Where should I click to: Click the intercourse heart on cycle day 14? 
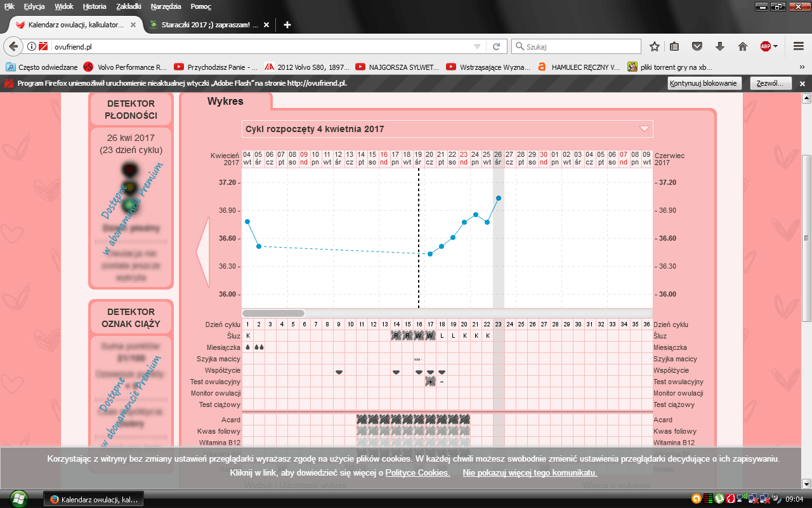(x=396, y=371)
